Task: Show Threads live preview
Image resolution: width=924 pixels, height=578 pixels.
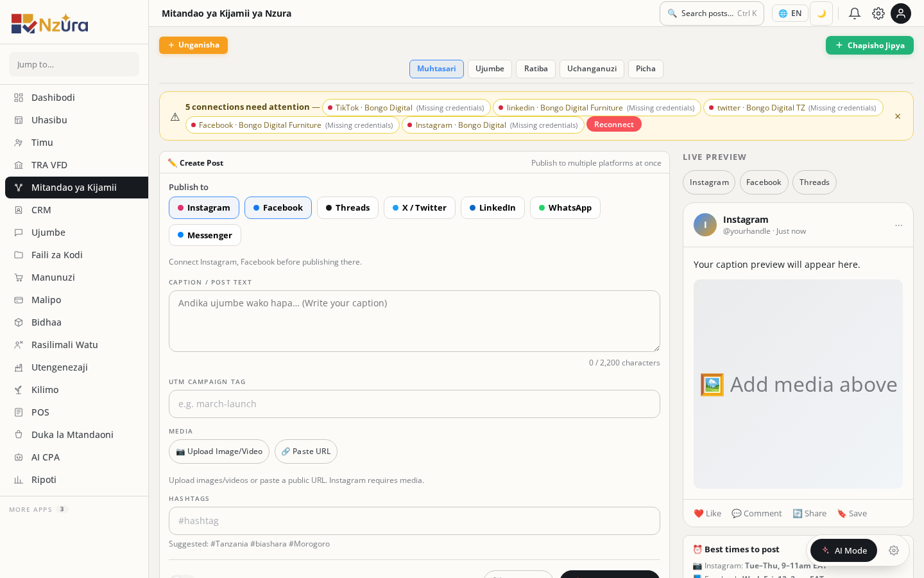Action: point(814,182)
